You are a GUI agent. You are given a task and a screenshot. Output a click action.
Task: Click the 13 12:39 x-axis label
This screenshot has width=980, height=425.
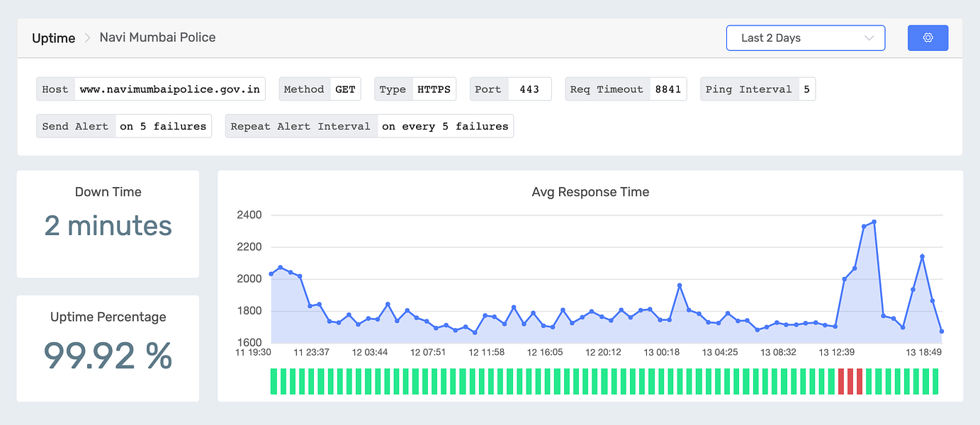tap(836, 352)
